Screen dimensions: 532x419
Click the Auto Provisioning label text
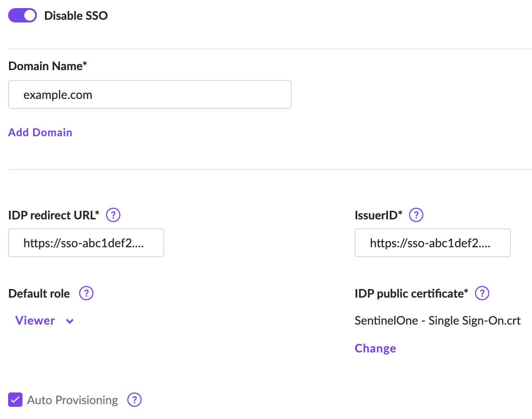click(x=72, y=400)
